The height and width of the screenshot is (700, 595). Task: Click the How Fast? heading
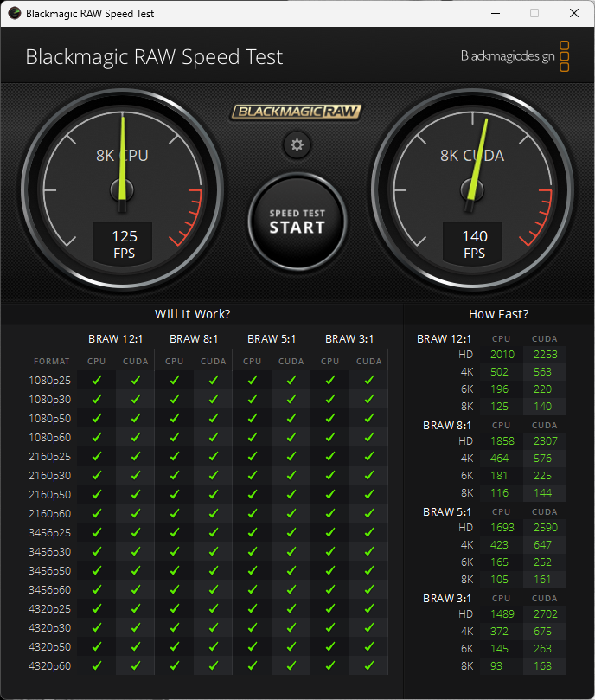pos(499,314)
